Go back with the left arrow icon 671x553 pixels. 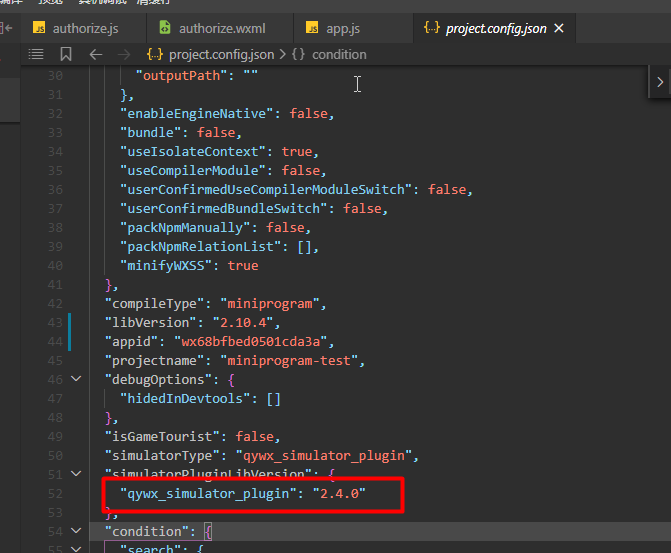tap(96, 54)
